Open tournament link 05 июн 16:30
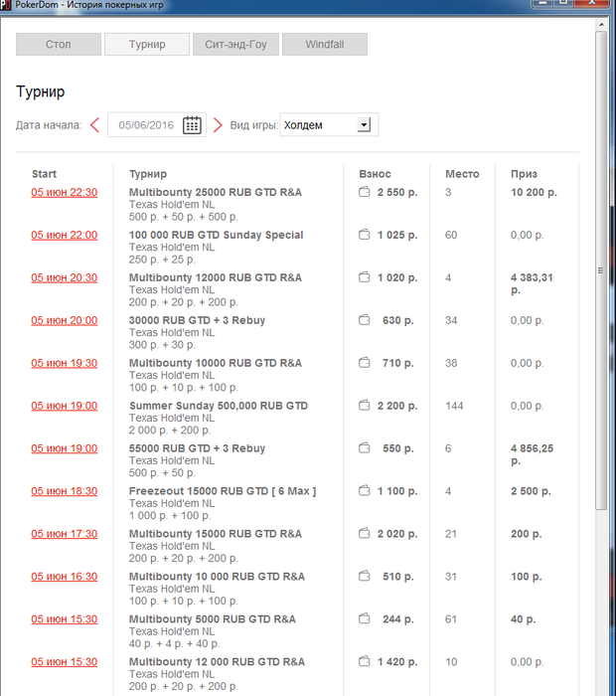 pyautogui.click(x=65, y=576)
